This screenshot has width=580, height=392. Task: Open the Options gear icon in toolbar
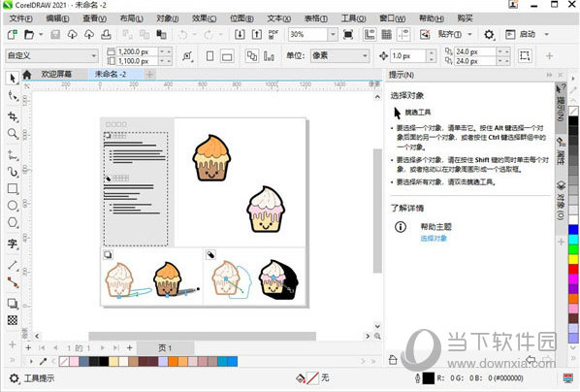(489, 34)
